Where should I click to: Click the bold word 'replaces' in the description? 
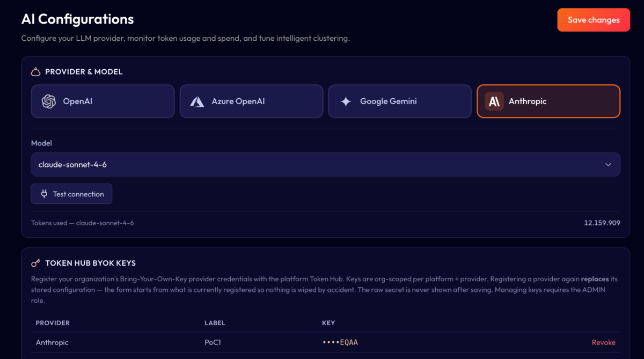coord(595,279)
